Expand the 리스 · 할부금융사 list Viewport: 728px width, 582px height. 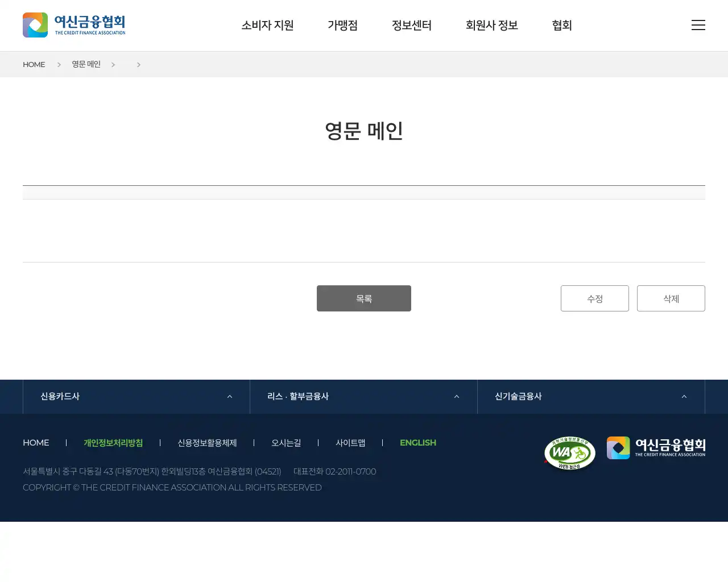[x=363, y=397]
